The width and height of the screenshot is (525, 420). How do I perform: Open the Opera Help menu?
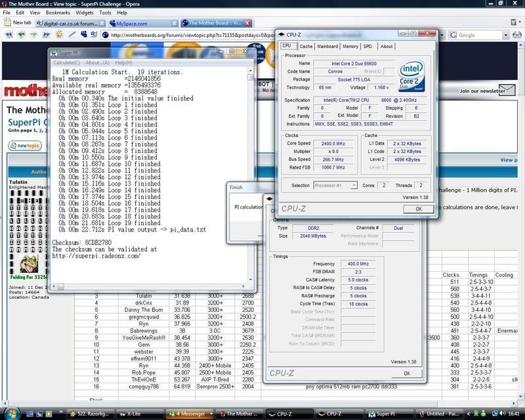coord(122,12)
